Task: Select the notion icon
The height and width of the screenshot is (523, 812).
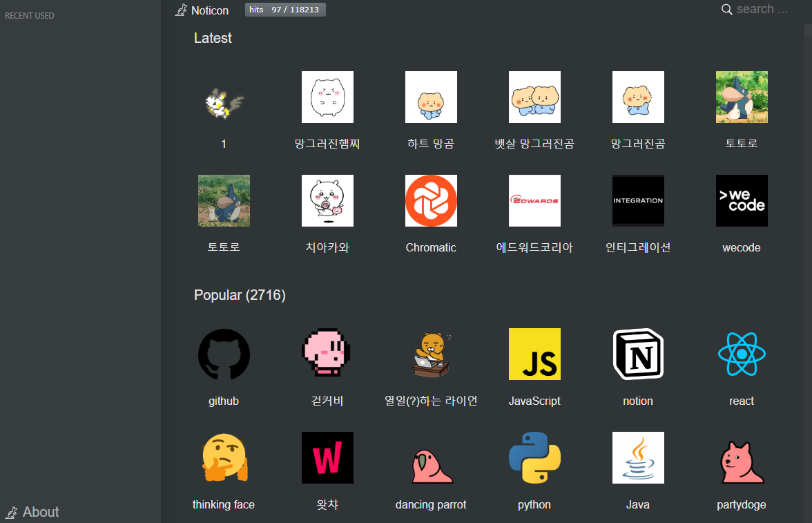Action: coord(638,354)
